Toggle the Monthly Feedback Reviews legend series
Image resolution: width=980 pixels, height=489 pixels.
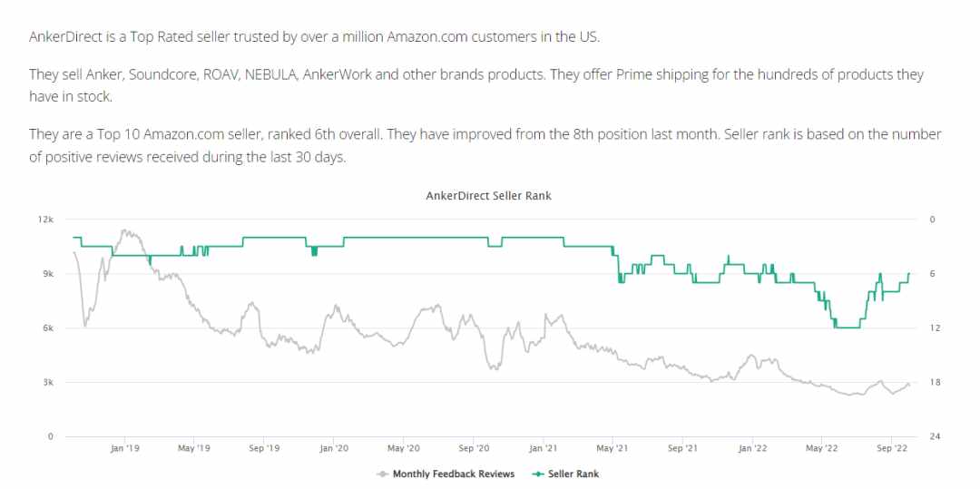point(446,474)
